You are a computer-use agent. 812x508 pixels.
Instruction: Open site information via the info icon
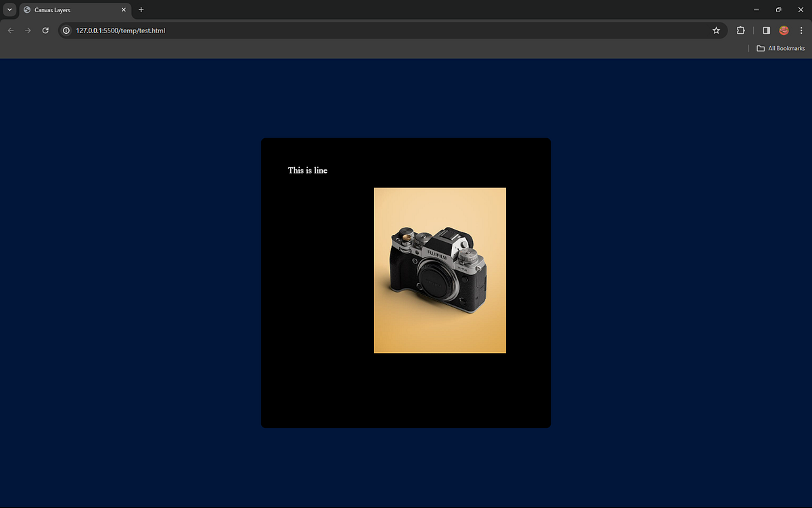point(66,30)
